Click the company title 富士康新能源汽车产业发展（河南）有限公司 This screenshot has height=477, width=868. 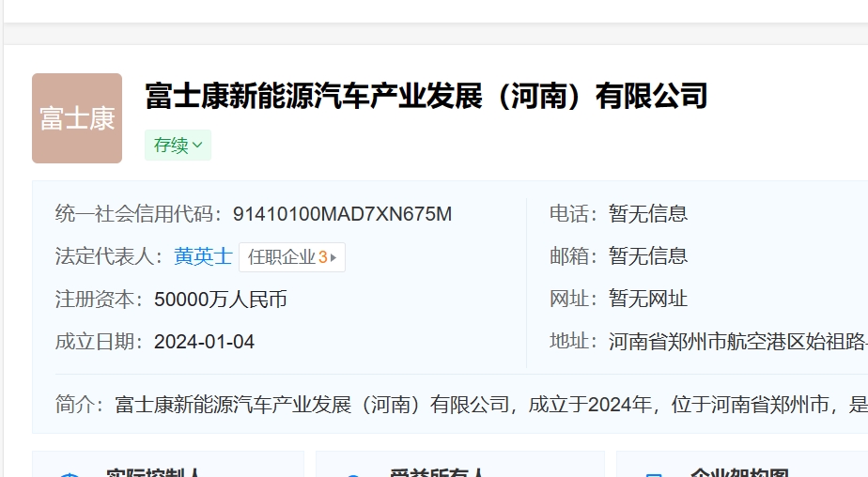(426, 96)
